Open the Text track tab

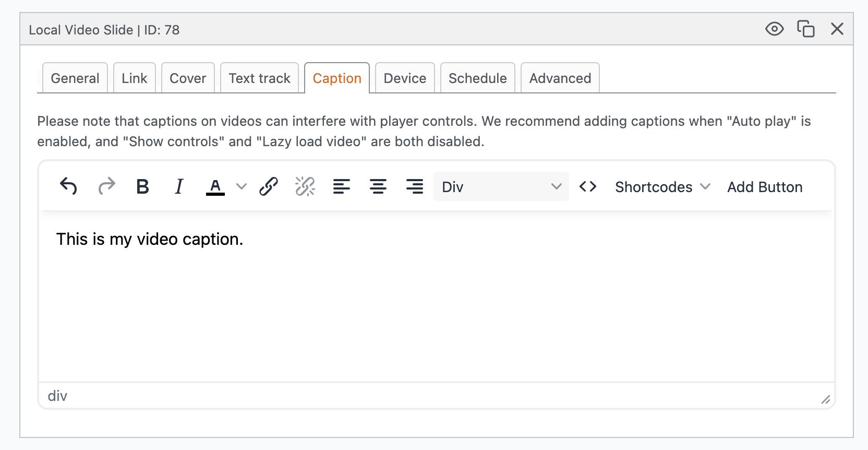tap(259, 78)
